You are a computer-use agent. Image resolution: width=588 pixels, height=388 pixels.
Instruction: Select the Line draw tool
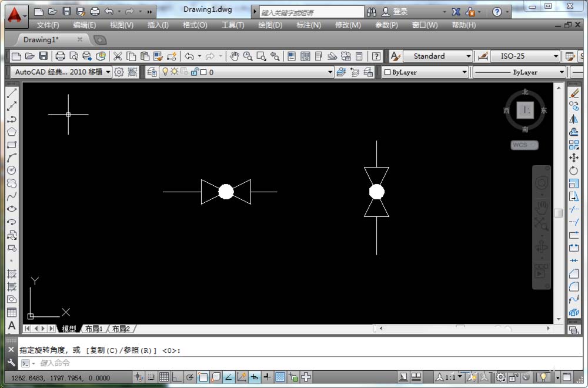click(x=12, y=93)
